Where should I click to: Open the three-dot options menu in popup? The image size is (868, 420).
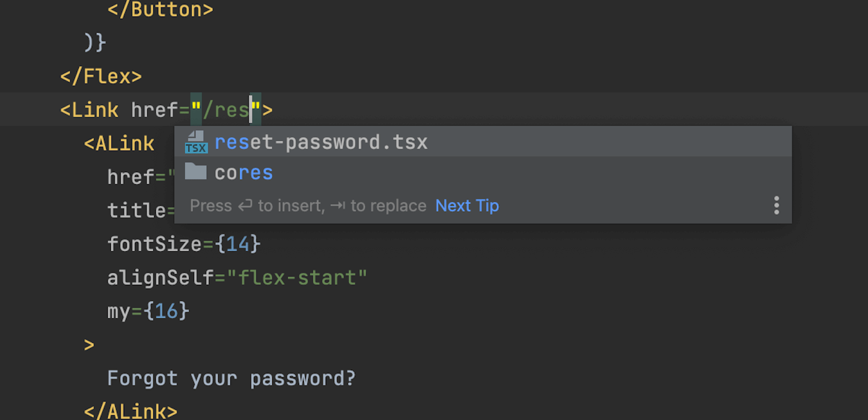click(x=776, y=206)
